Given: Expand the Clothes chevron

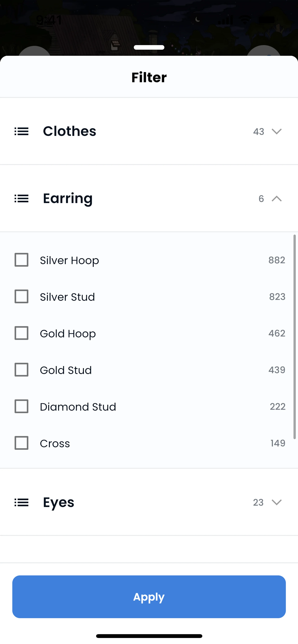Looking at the screenshot, I should pos(276,131).
